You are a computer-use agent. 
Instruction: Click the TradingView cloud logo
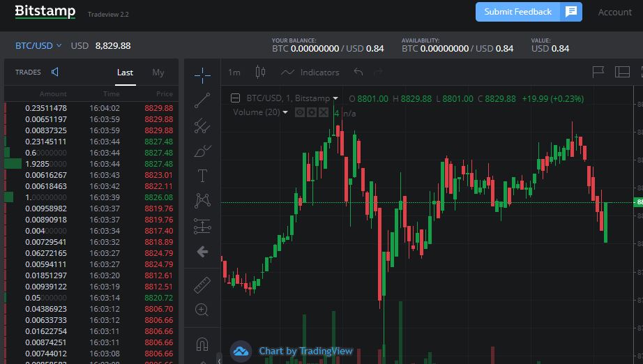point(241,351)
